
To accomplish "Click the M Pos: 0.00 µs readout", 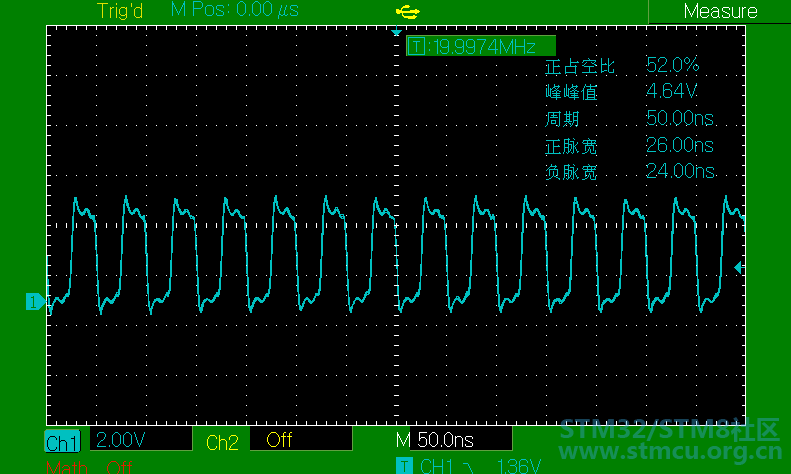I will [235, 10].
